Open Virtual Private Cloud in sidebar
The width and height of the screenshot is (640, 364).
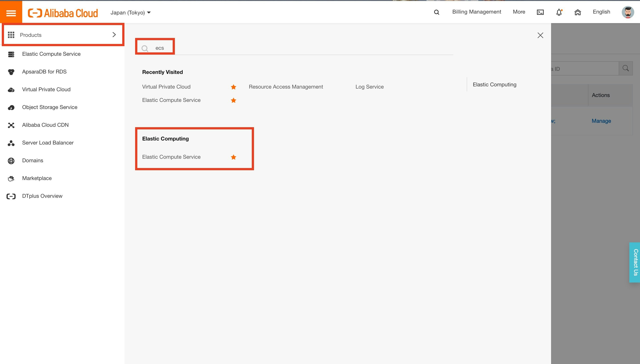point(46,89)
